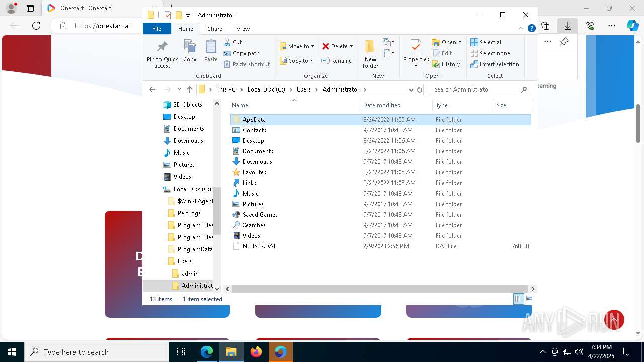Select the Home ribbon tab
Screen dimensions: 644x362
185,29
